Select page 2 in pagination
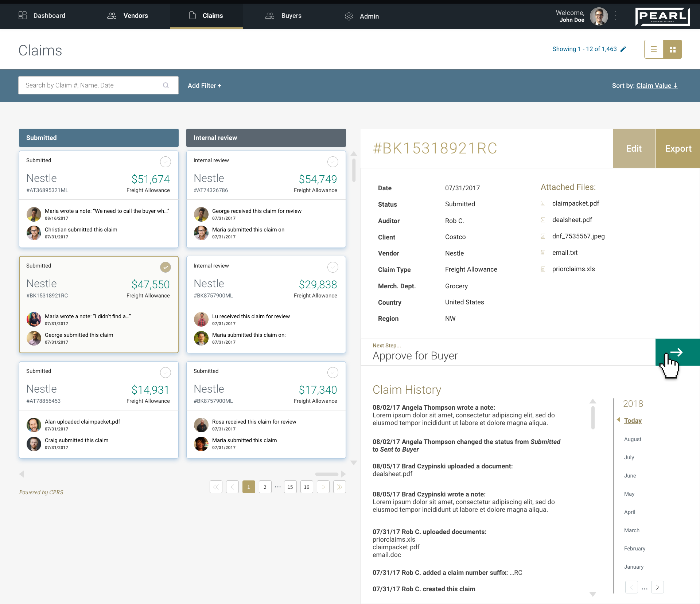The height and width of the screenshot is (604, 700). click(265, 487)
